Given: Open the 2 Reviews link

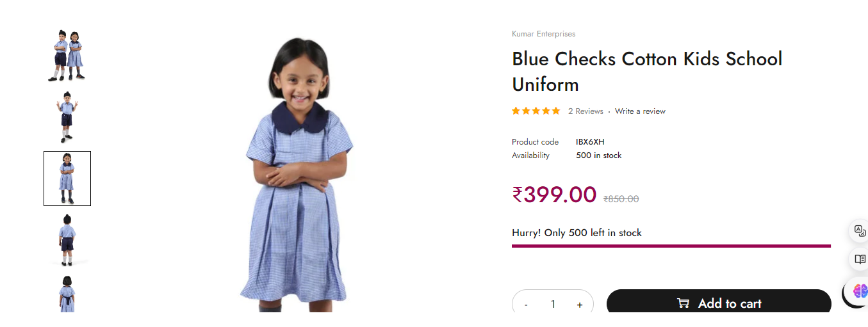Looking at the screenshot, I should point(585,111).
